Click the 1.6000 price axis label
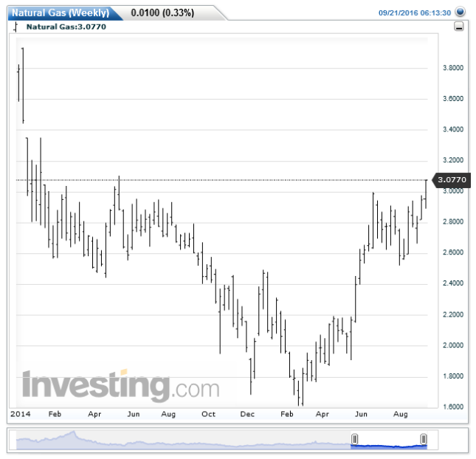This screenshot has width=476, height=459. pyautogui.click(x=453, y=407)
